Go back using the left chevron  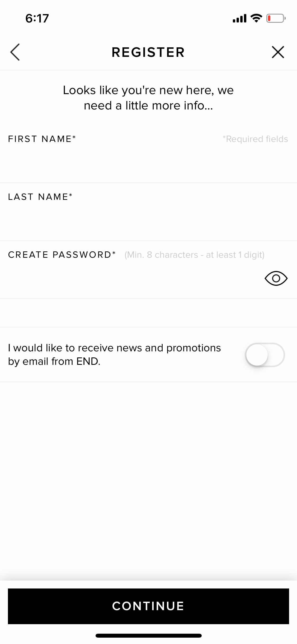tap(15, 52)
